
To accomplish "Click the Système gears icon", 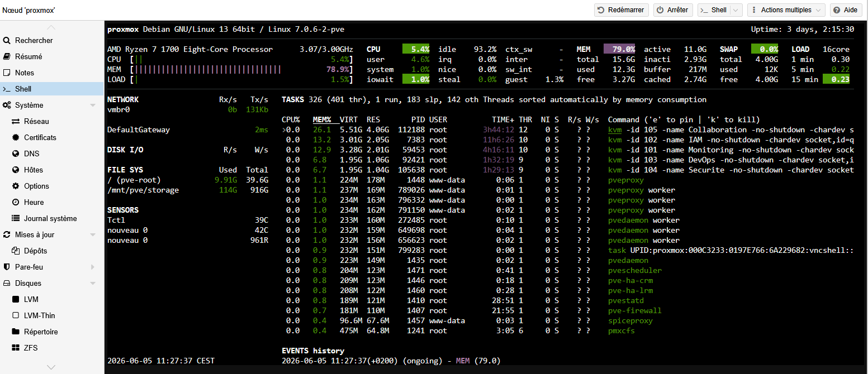I will tap(7, 105).
